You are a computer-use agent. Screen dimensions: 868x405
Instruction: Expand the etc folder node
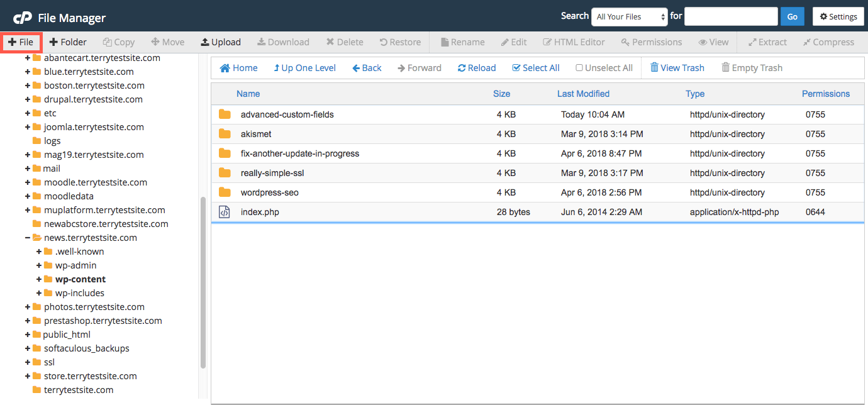pyautogui.click(x=28, y=113)
